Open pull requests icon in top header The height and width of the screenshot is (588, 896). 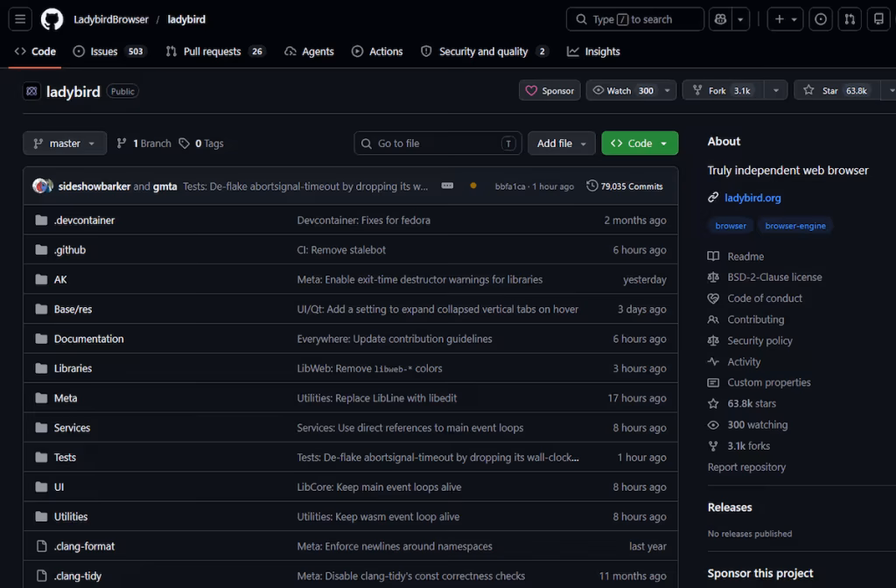(x=850, y=19)
